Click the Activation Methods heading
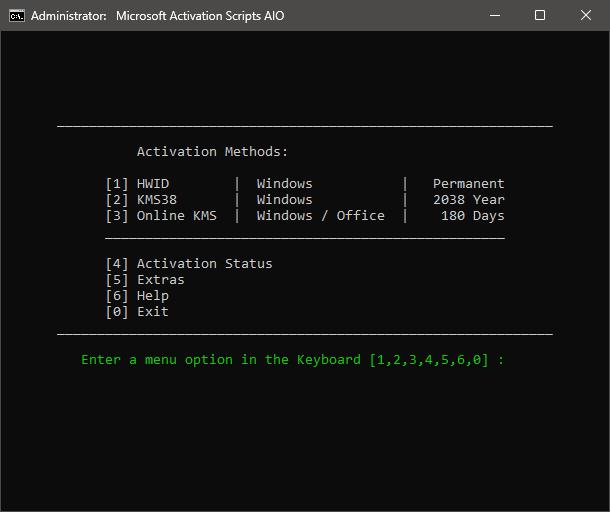Image resolution: width=610 pixels, height=512 pixels. 212,152
